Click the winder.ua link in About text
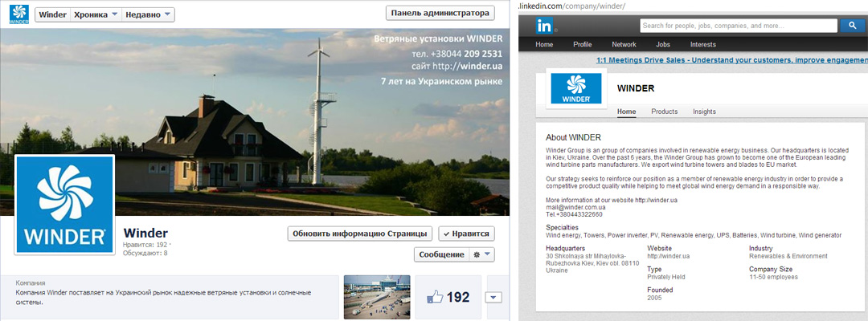The image size is (868, 321). pos(656,201)
